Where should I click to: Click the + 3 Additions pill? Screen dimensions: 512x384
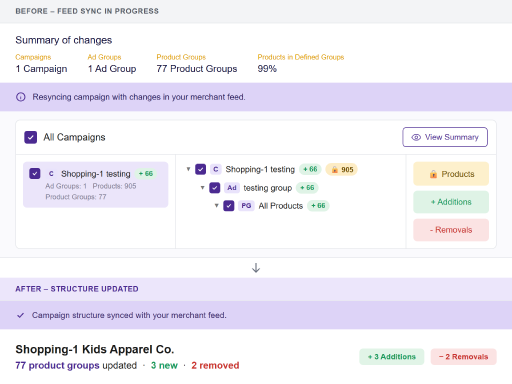[x=392, y=357]
